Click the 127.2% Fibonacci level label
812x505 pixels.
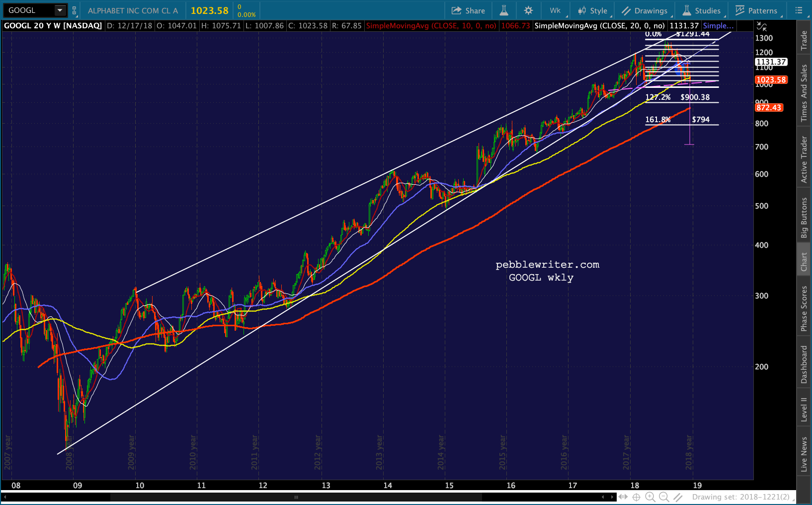coord(658,97)
